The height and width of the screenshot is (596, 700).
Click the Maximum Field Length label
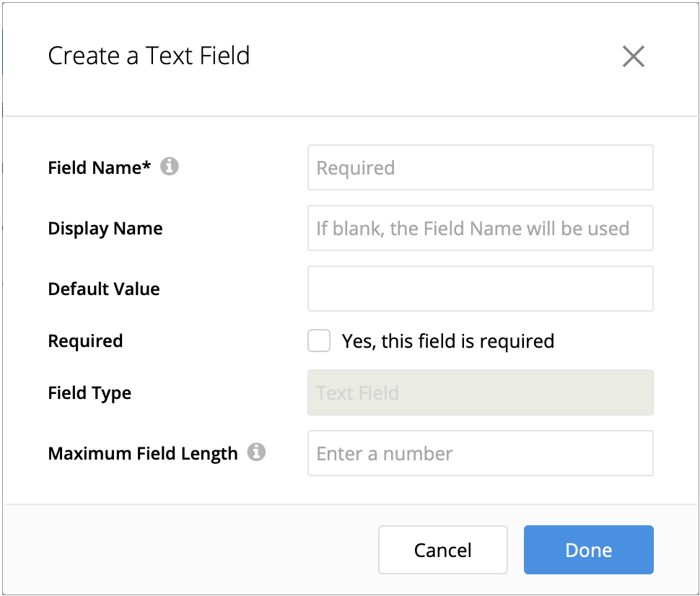tap(143, 454)
